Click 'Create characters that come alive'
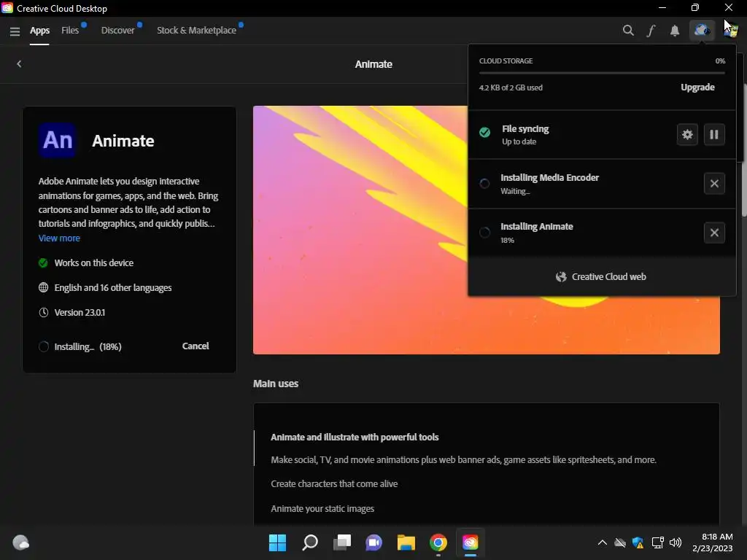747x560 pixels. click(334, 484)
